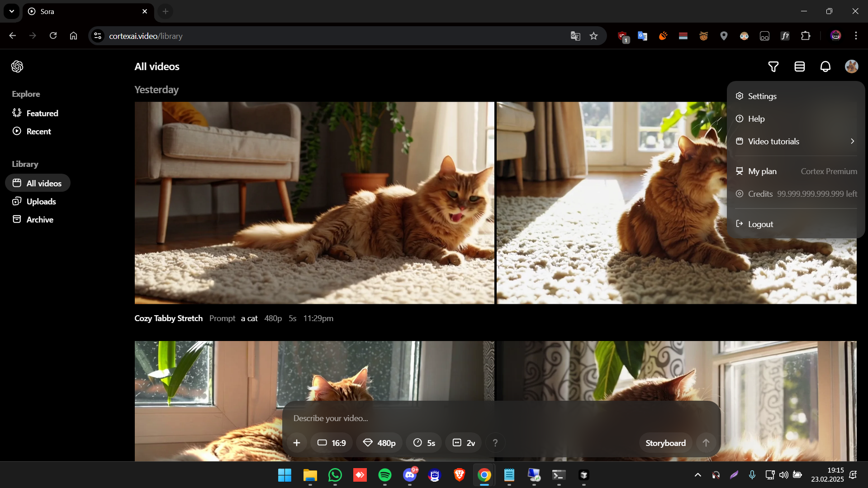
Task: Open the 480p resolution selector
Action: (x=379, y=443)
